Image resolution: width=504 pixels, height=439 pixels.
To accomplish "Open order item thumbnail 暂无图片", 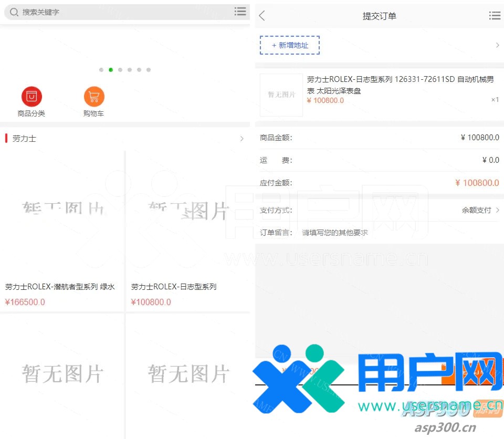I will (x=281, y=95).
